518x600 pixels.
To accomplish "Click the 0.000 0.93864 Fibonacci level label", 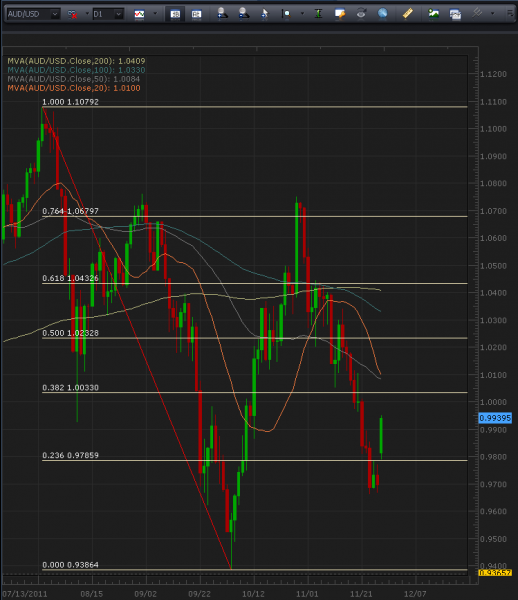I will tap(70, 565).
